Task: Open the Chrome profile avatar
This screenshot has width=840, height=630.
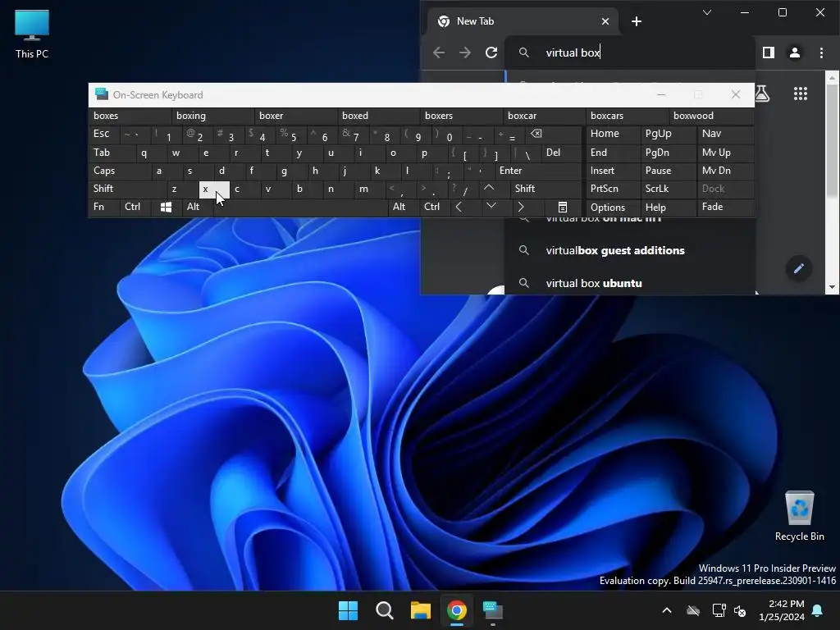Action: click(795, 52)
